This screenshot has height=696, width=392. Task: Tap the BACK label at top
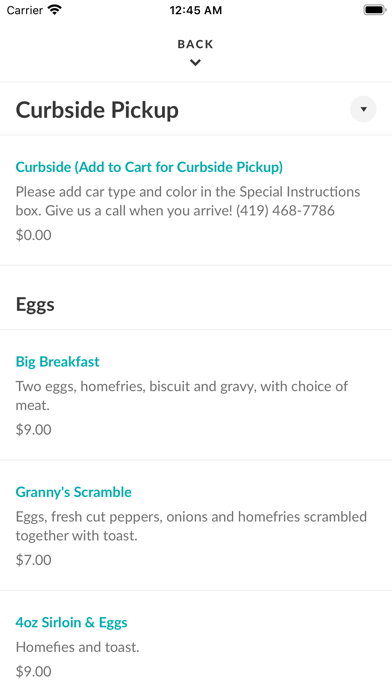click(195, 44)
